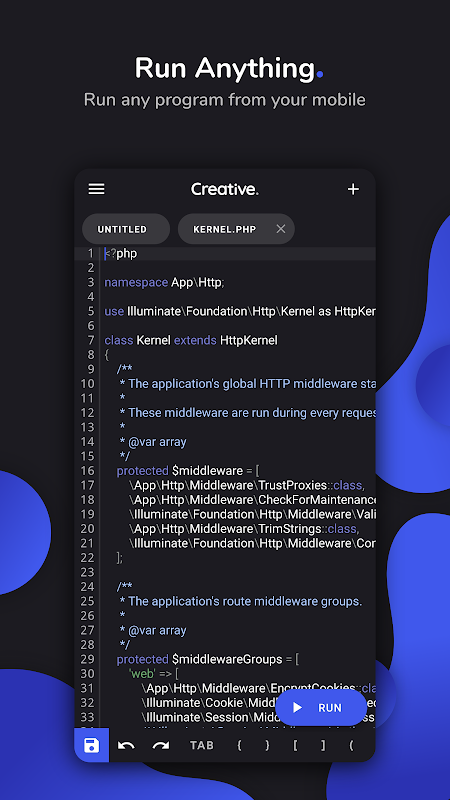Insert a closing curly brace

267,745
